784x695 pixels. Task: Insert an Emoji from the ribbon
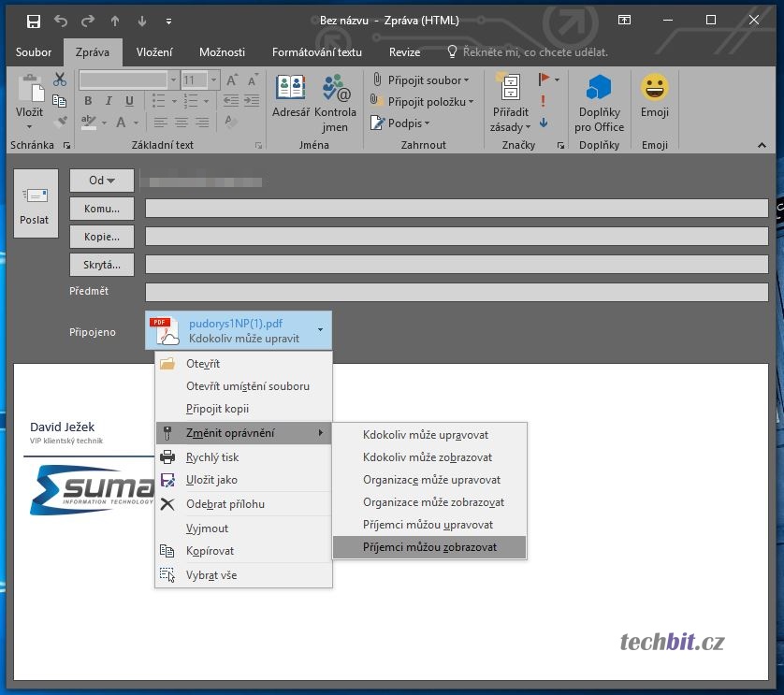coord(655,99)
